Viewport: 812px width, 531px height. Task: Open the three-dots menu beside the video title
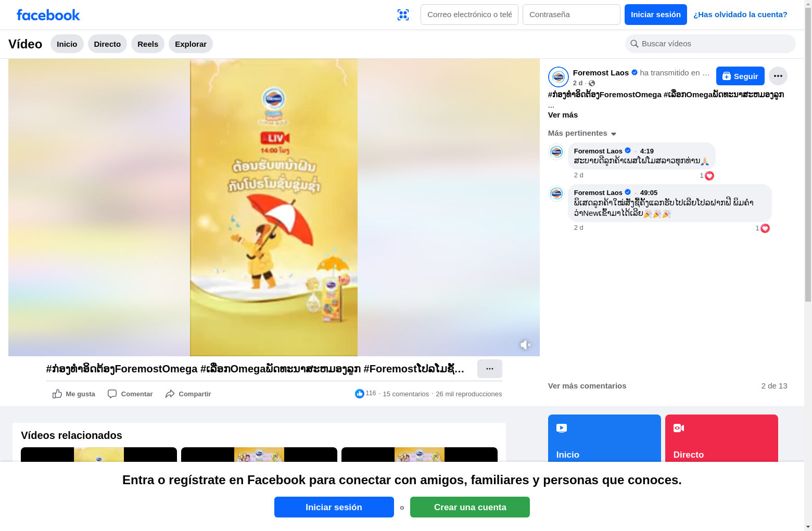tap(490, 369)
